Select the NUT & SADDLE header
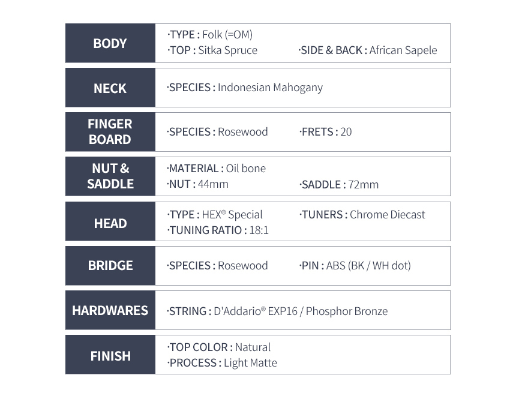Screen dimensions: 516x420 [110, 176]
